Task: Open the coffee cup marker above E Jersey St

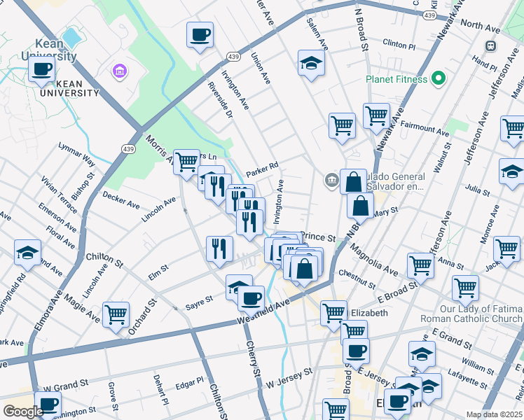Action: 357,352
